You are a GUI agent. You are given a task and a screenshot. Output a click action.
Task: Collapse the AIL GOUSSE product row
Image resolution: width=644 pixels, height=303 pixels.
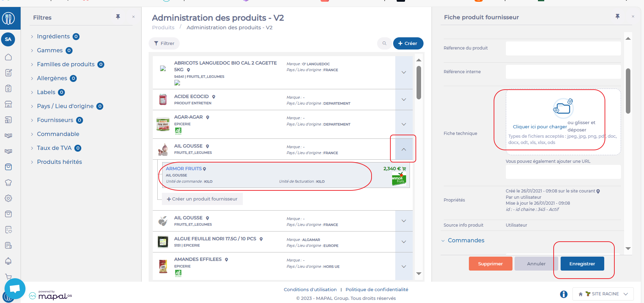click(x=404, y=149)
